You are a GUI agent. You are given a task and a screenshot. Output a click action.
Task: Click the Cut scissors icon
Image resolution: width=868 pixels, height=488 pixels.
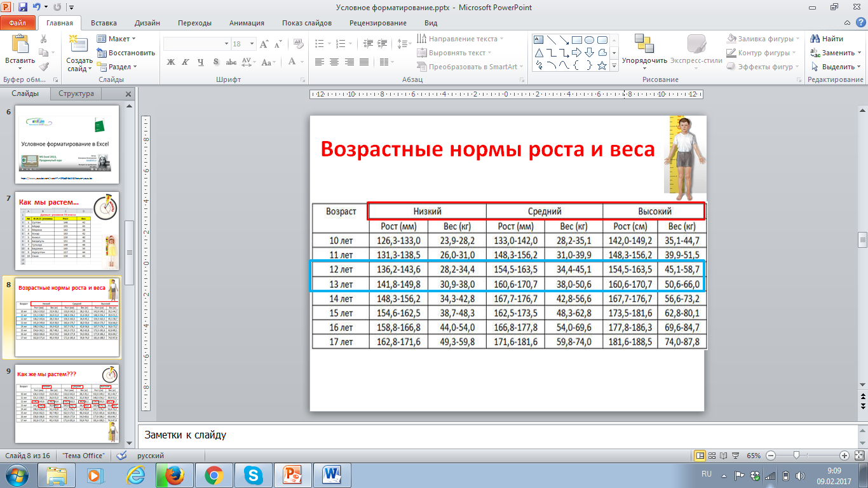point(43,39)
